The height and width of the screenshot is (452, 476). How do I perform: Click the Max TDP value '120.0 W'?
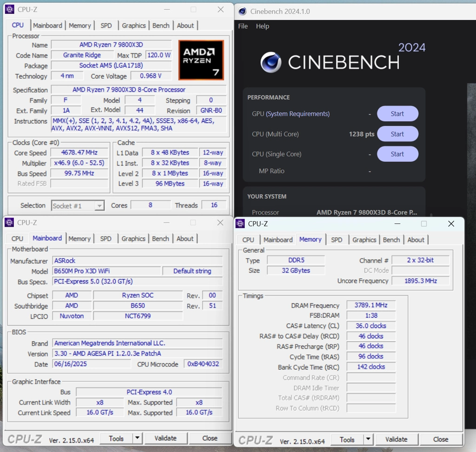[159, 55]
